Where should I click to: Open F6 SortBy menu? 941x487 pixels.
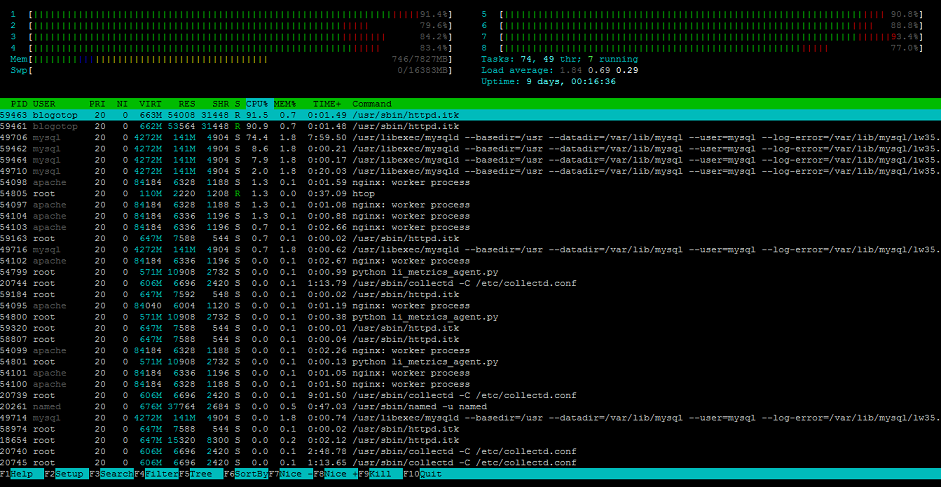coord(246,474)
